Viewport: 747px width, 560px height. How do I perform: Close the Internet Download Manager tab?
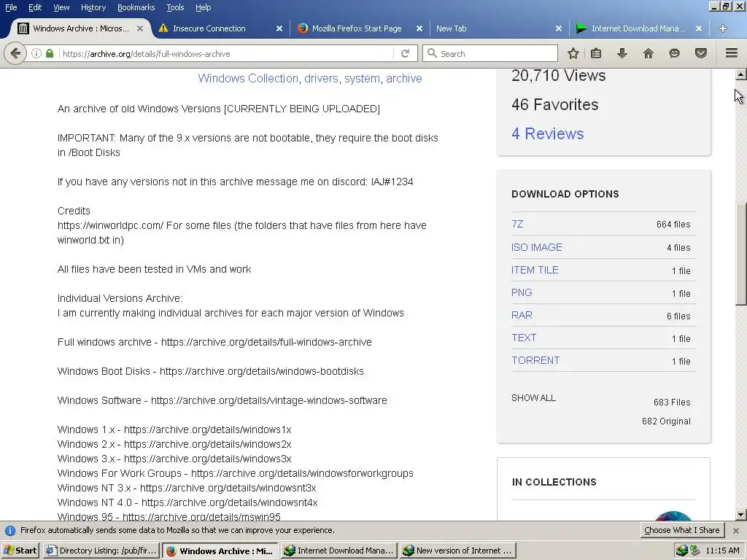[698, 28]
